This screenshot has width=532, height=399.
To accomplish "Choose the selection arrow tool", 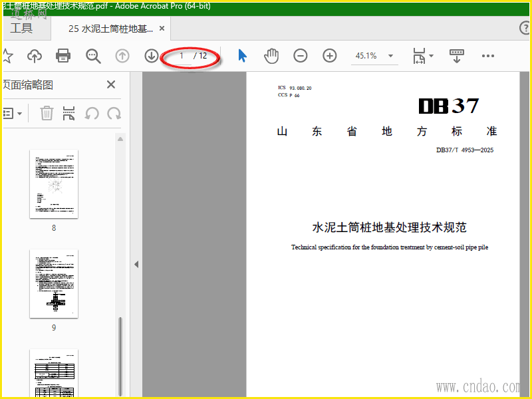I will click(242, 56).
